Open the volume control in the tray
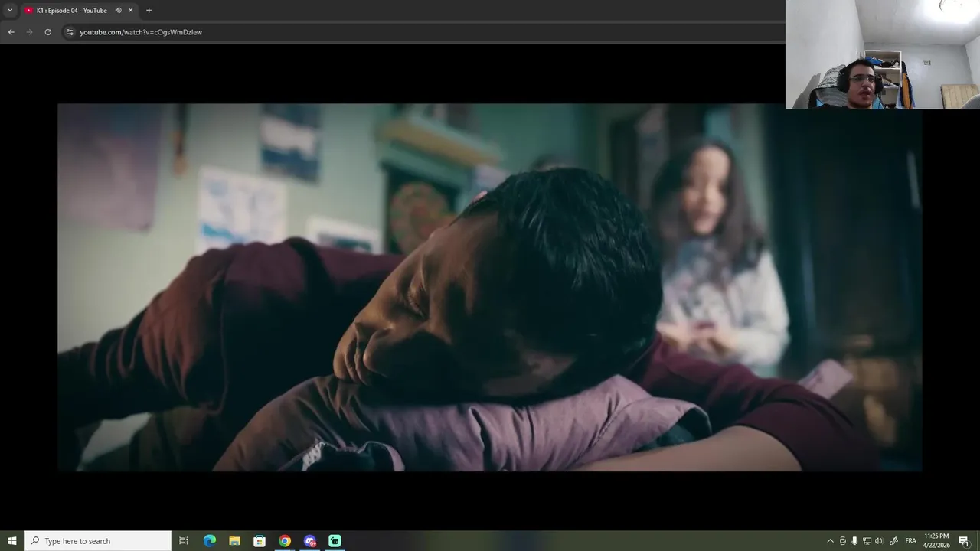Viewport: 980px width, 551px height. (x=879, y=541)
